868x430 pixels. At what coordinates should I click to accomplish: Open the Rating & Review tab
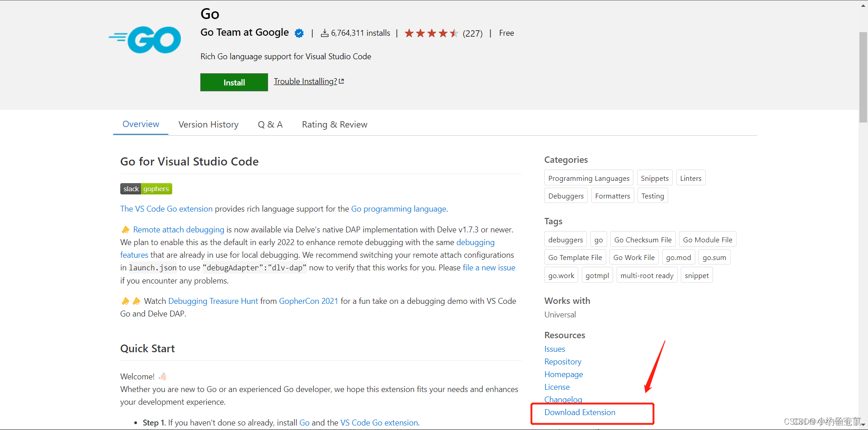tap(335, 124)
